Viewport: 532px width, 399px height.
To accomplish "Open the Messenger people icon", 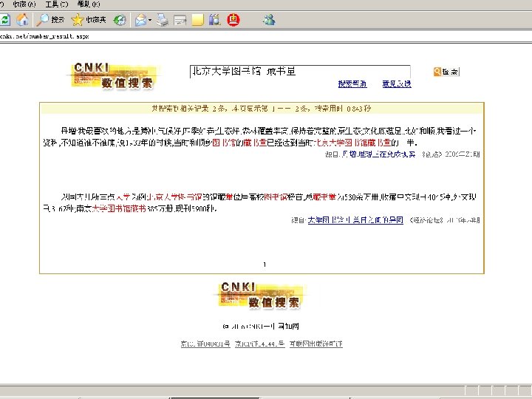I will click(x=269, y=20).
